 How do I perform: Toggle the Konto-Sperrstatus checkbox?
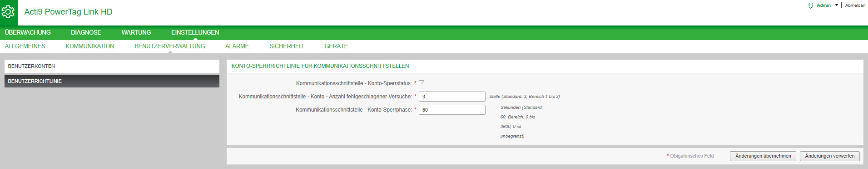click(x=422, y=83)
